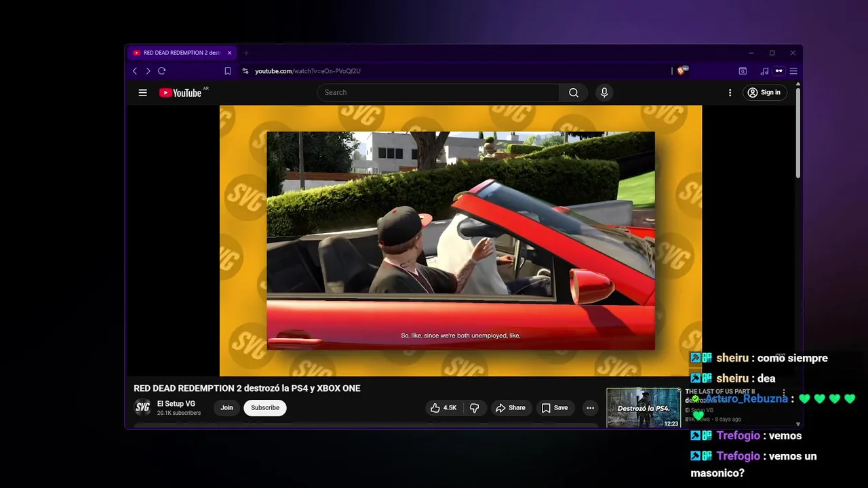Click the video title text
This screenshot has height=488, width=868.
click(247, 388)
